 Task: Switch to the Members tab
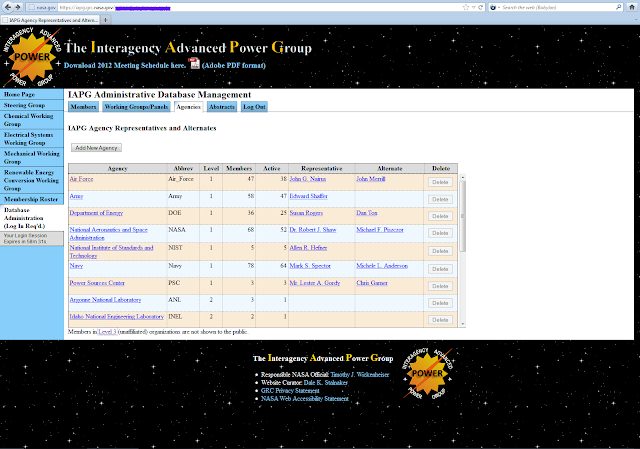tap(83, 107)
